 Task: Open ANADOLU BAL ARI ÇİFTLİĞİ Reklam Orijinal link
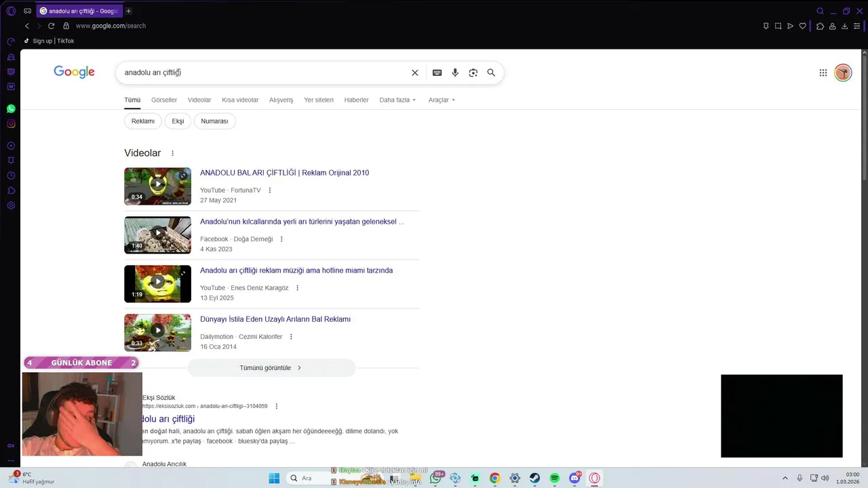click(285, 173)
